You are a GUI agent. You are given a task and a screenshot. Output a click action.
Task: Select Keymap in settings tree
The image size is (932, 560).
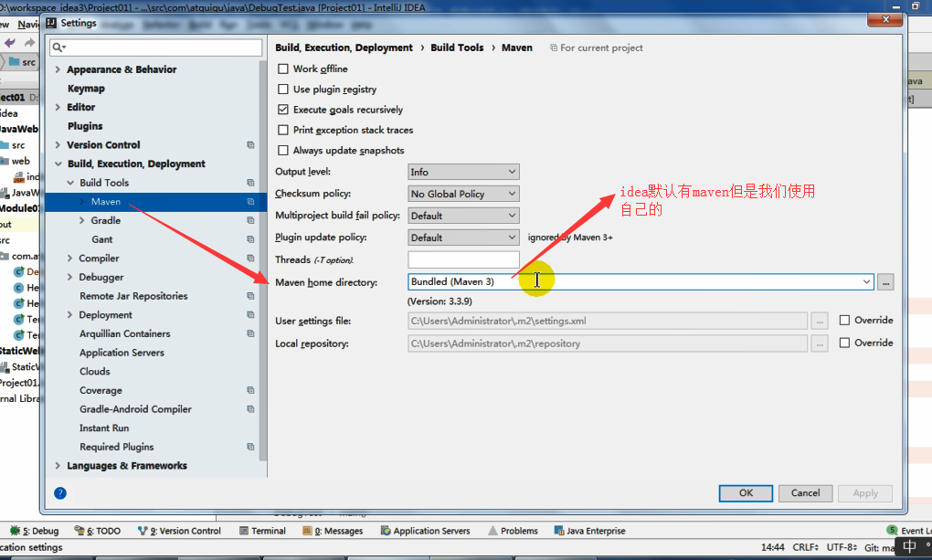click(x=86, y=89)
